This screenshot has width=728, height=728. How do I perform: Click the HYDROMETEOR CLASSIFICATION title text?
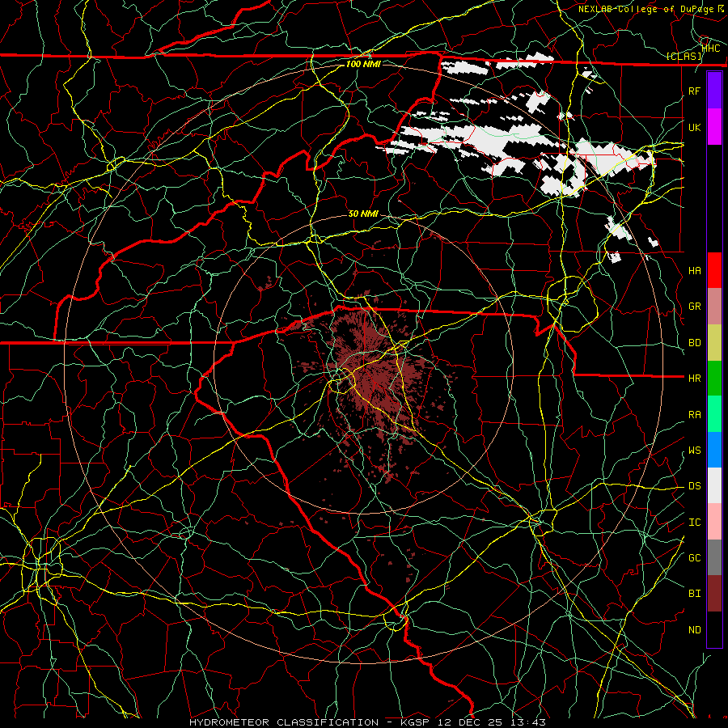click(284, 722)
